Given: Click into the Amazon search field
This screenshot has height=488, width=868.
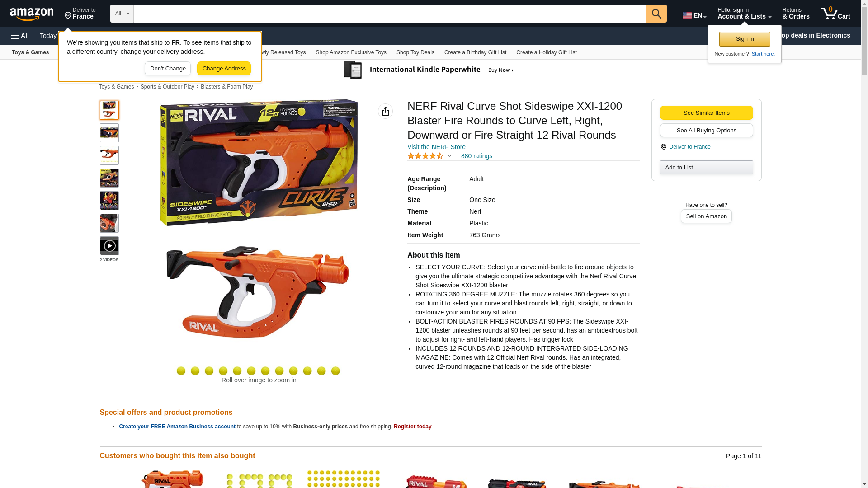Looking at the screenshot, I should [x=390, y=14].
